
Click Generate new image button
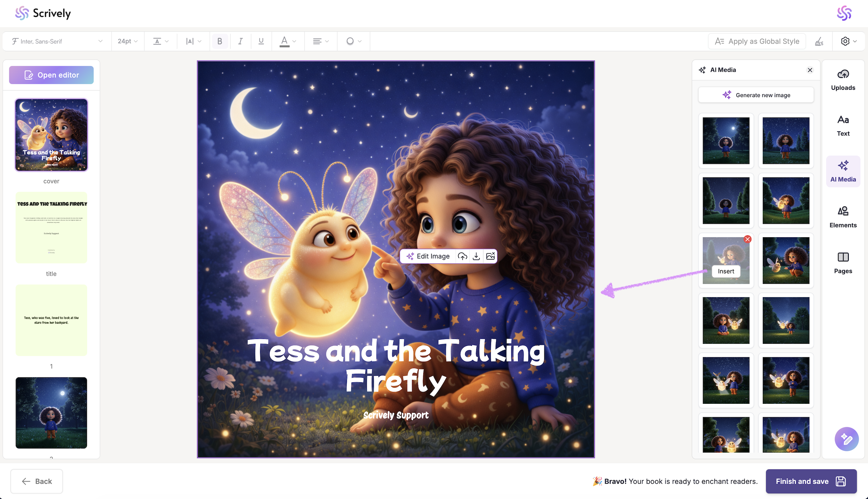pyautogui.click(x=756, y=95)
